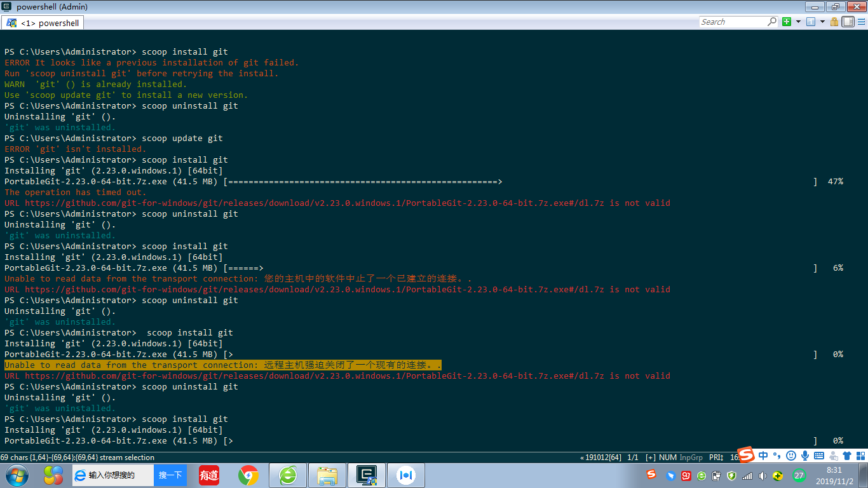Click the magnifier icon in Search box

coord(772,22)
